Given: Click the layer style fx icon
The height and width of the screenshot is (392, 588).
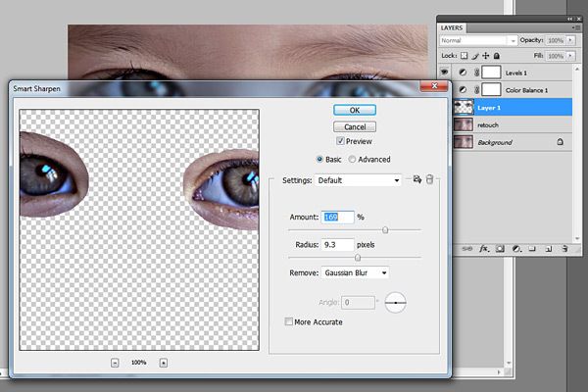Looking at the screenshot, I should click(484, 249).
